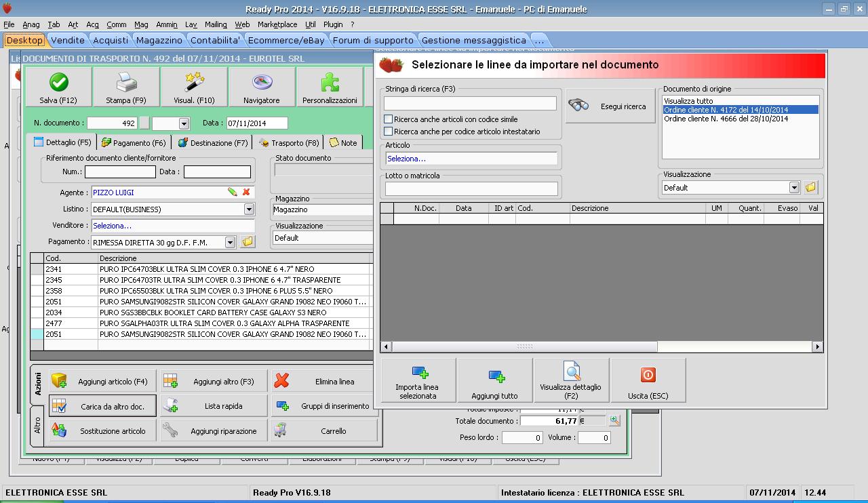Open the Navigatore compass button
This screenshot has width=868, height=503.
(262, 87)
